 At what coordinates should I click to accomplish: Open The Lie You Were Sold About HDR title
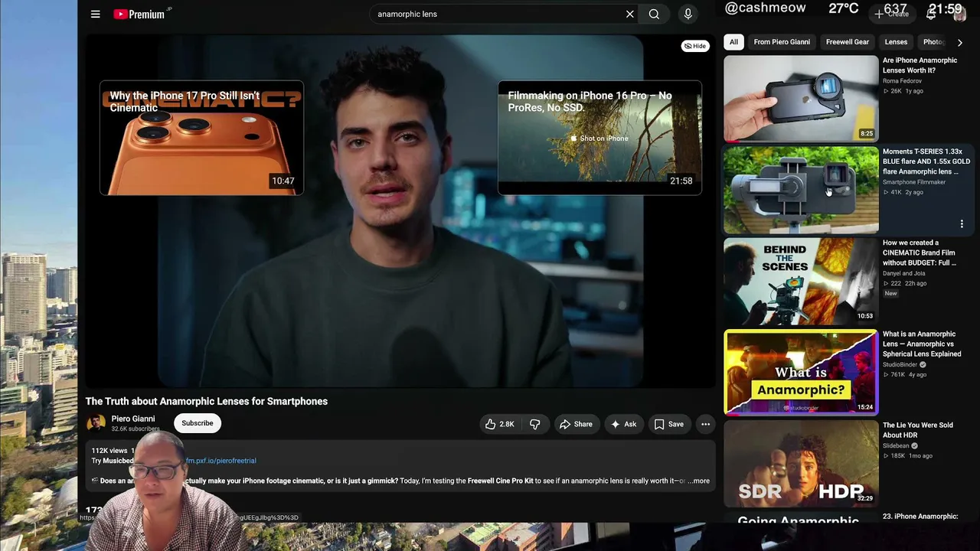918,430
